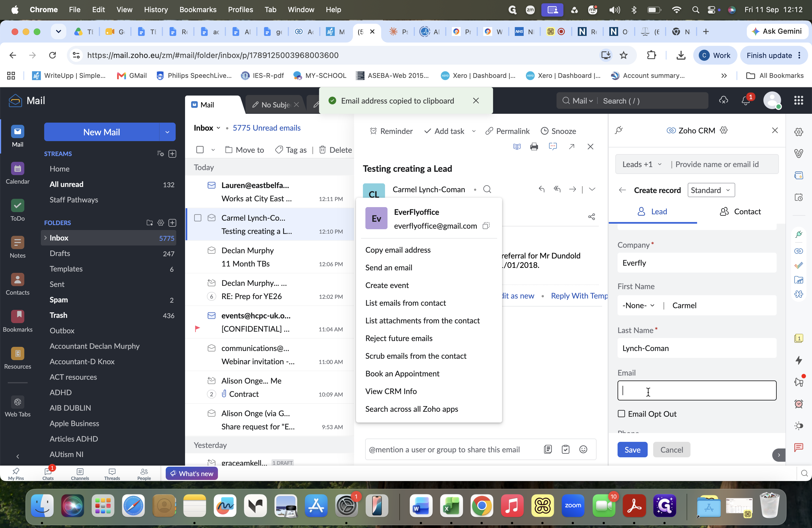Open Bookmarks in the left sidebar
The image size is (812, 528).
point(17,321)
